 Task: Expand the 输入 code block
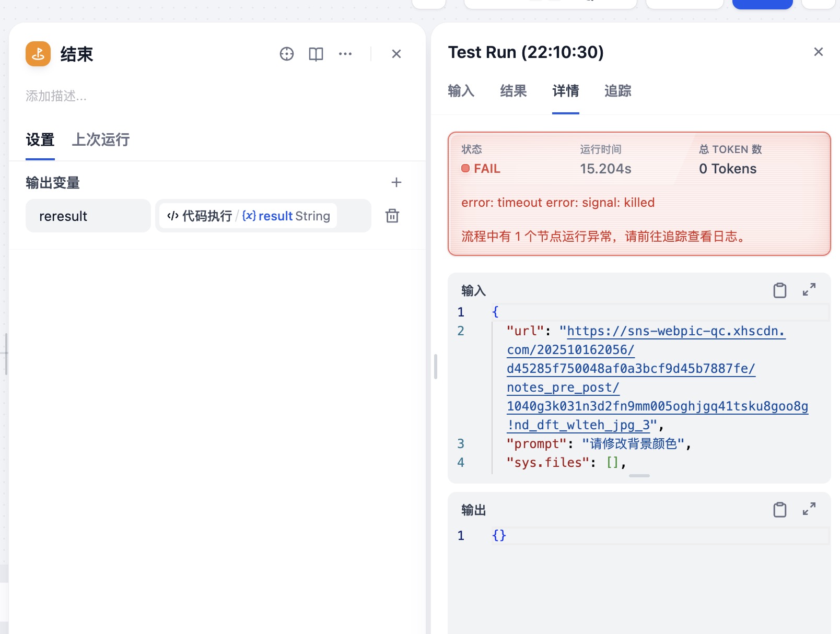809,290
